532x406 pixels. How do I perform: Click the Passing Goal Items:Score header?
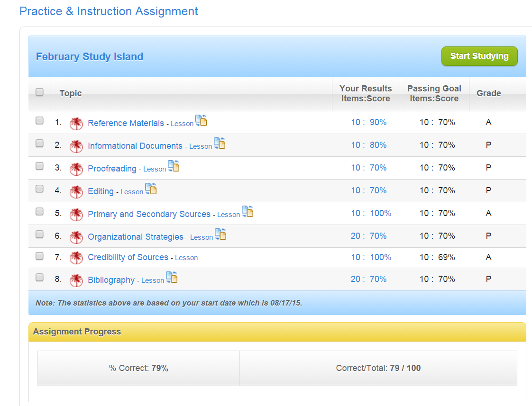click(434, 93)
